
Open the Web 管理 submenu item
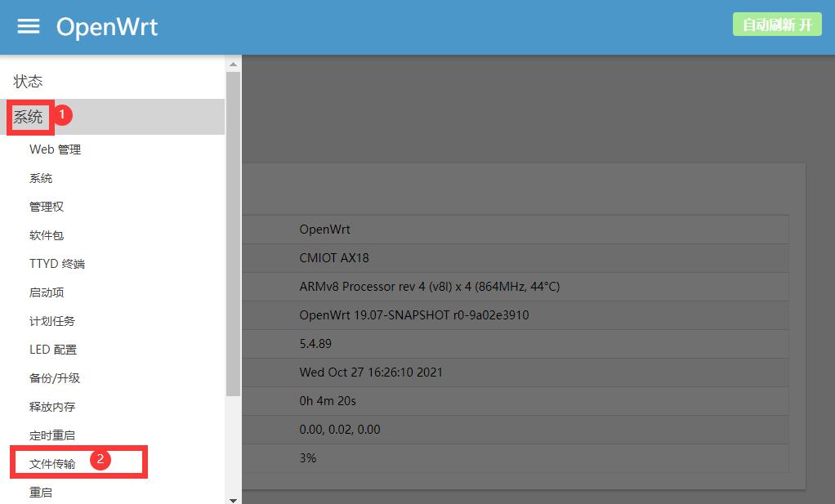click(x=56, y=149)
